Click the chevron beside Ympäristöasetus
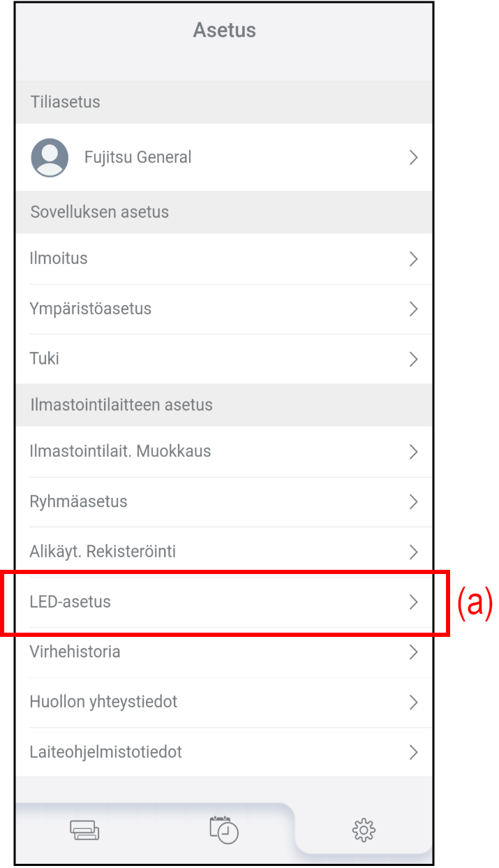Viewport: 499px width, 868px height. (413, 309)
